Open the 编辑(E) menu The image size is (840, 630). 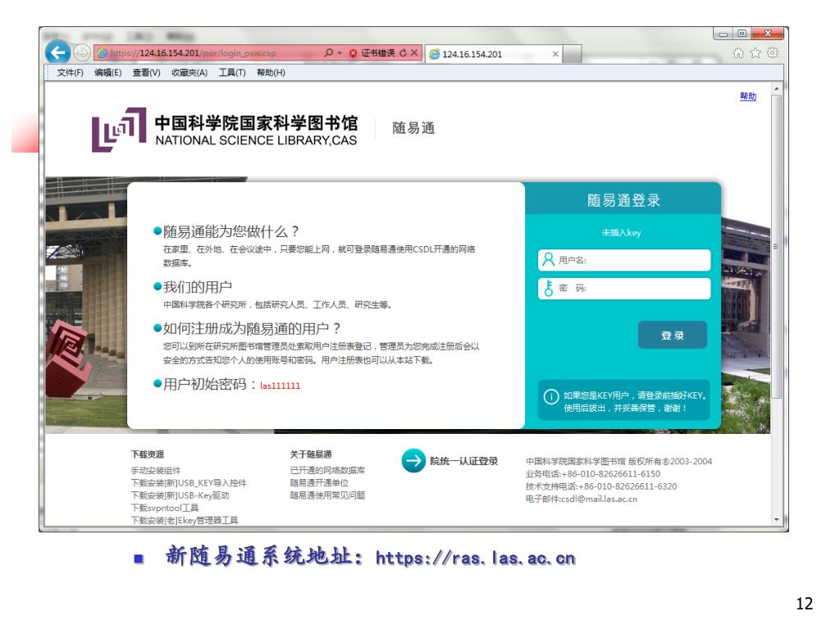108,73
